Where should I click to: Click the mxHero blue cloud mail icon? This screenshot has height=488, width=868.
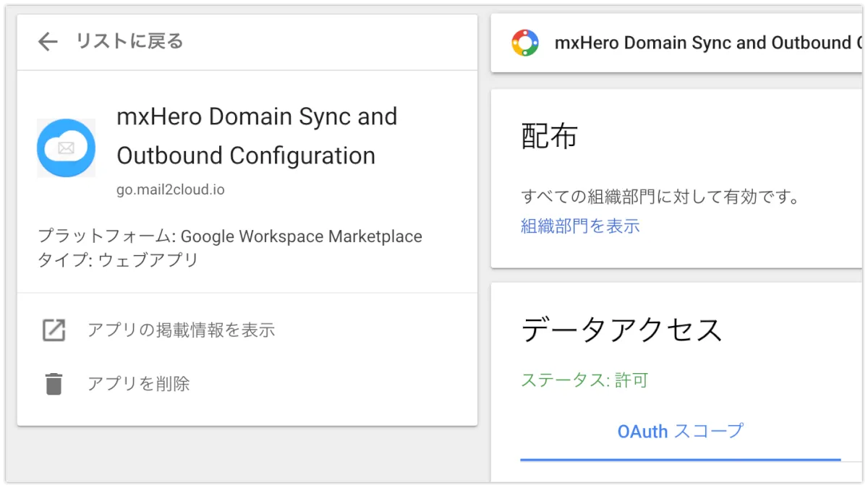click(x=66, y=148)
